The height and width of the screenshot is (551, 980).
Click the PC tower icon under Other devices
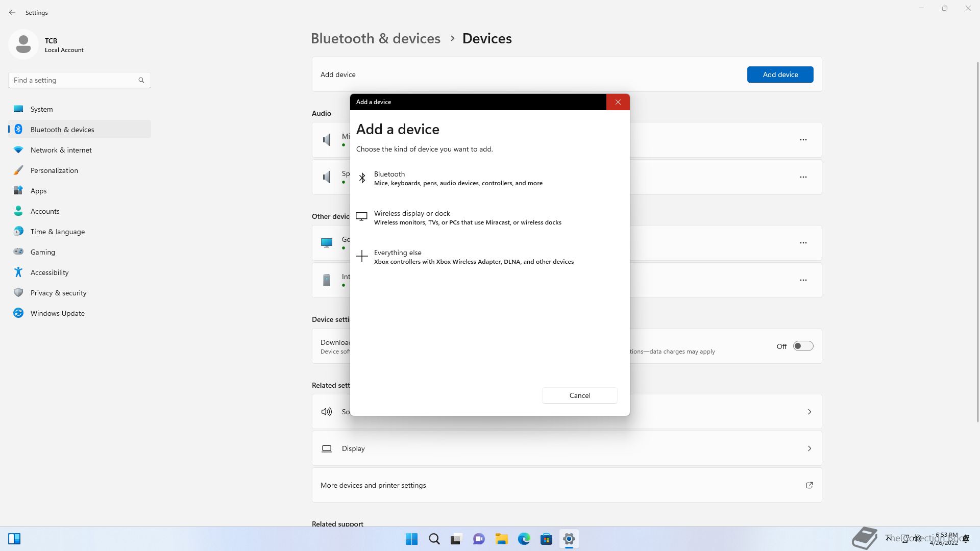tap(327, 280)
